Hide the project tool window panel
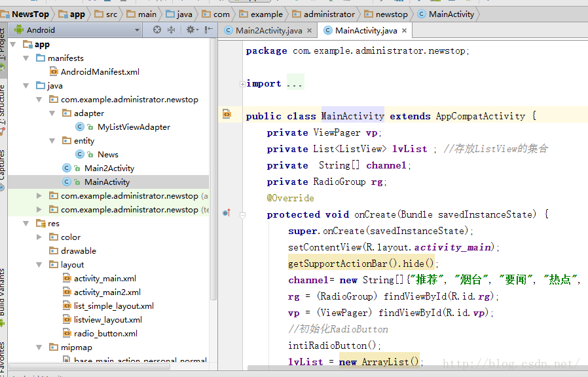Image resolution: width=588 pixels, height=377 pixels. [x=208, y=30]
